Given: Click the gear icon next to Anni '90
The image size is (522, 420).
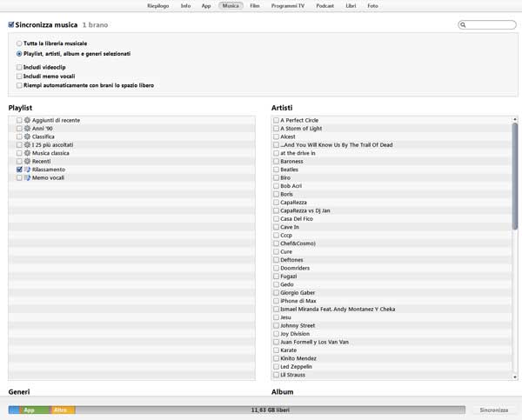Looking at the screenshot, I should 27,129.
